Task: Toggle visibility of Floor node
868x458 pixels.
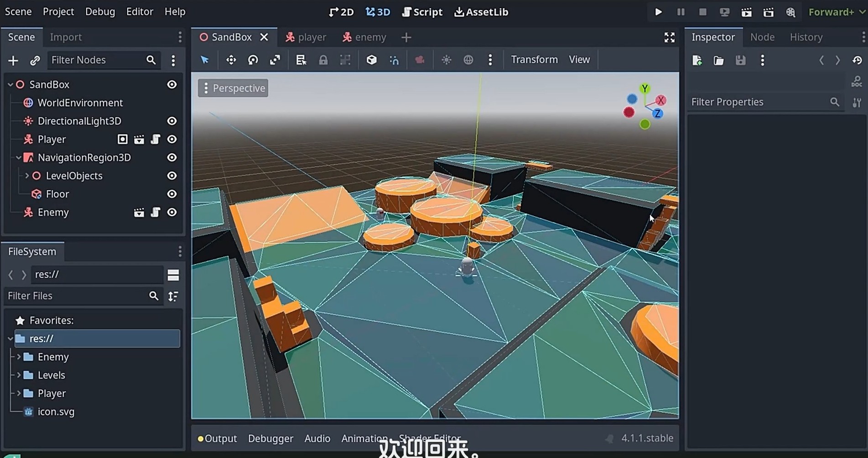Action: point(172,194)
